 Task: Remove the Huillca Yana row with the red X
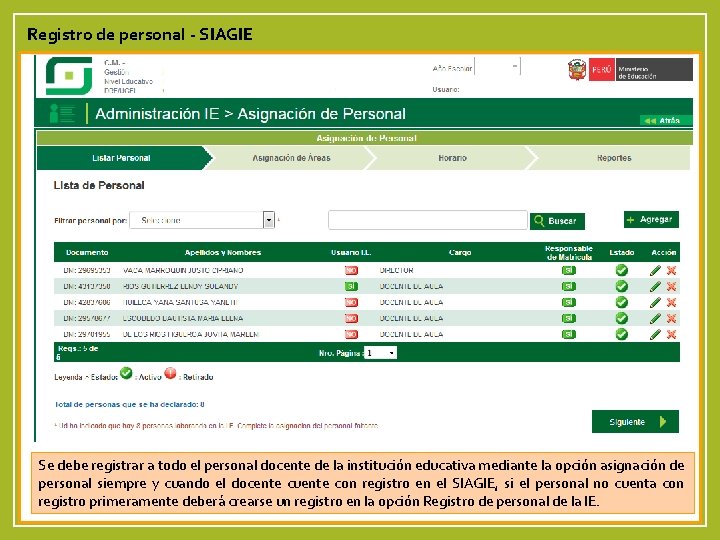tap(671, 303)
